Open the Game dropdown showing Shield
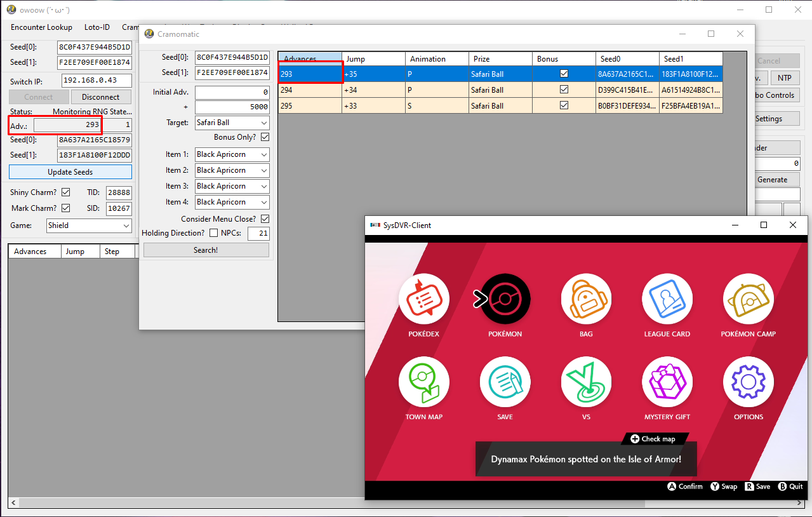 89,225
